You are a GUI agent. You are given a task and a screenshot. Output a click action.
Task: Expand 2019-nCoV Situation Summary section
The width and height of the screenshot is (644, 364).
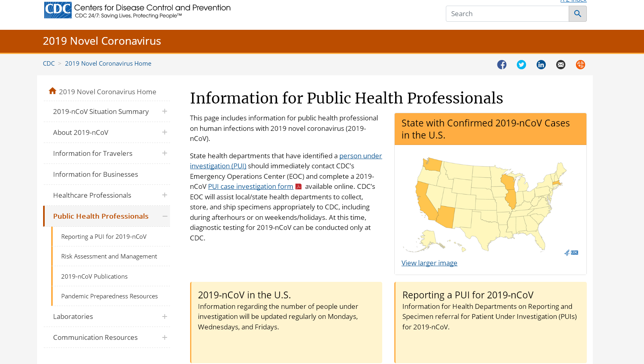(x=165, y=112)
